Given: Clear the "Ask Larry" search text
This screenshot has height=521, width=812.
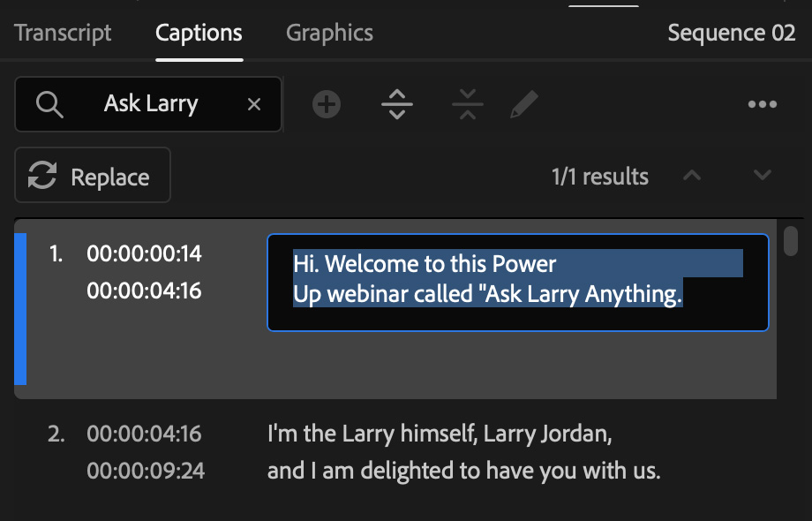Looking at the screenshot, I should point(254,104).
